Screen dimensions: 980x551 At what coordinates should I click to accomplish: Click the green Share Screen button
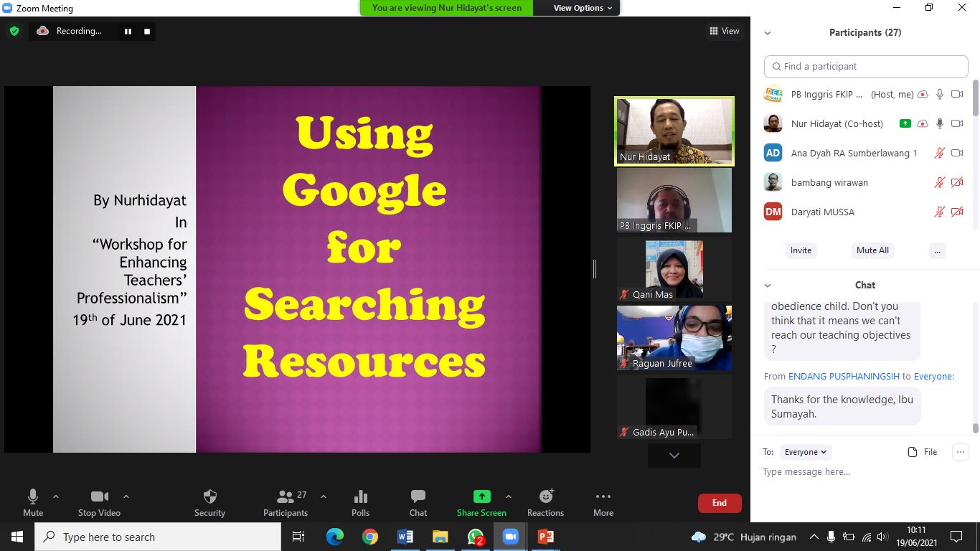(x=481, y=503)
